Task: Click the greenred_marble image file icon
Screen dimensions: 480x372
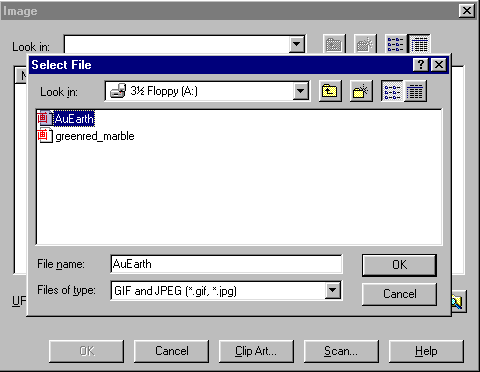Action: tap(45, 136)
